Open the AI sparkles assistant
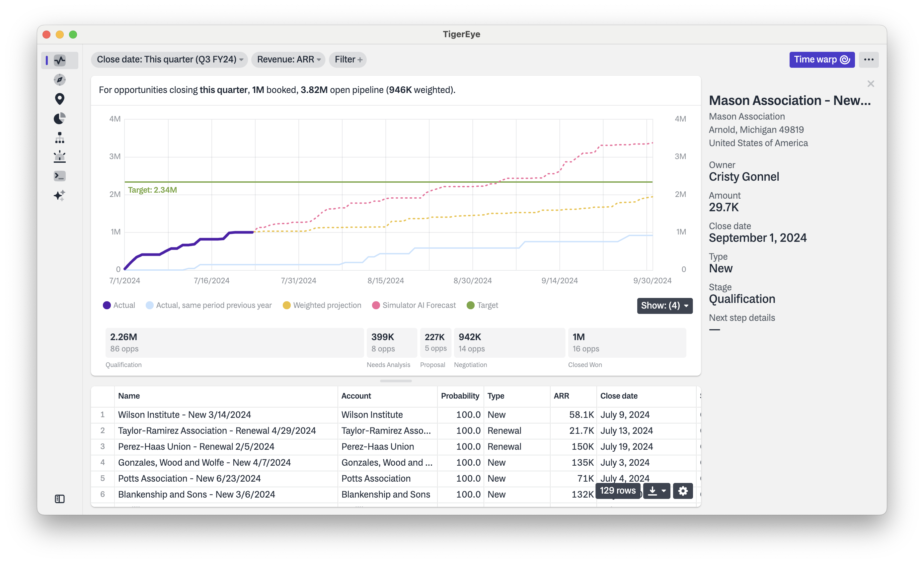This screenshot has height=564, width=924. pyautogui.click(x=60, y=195)
